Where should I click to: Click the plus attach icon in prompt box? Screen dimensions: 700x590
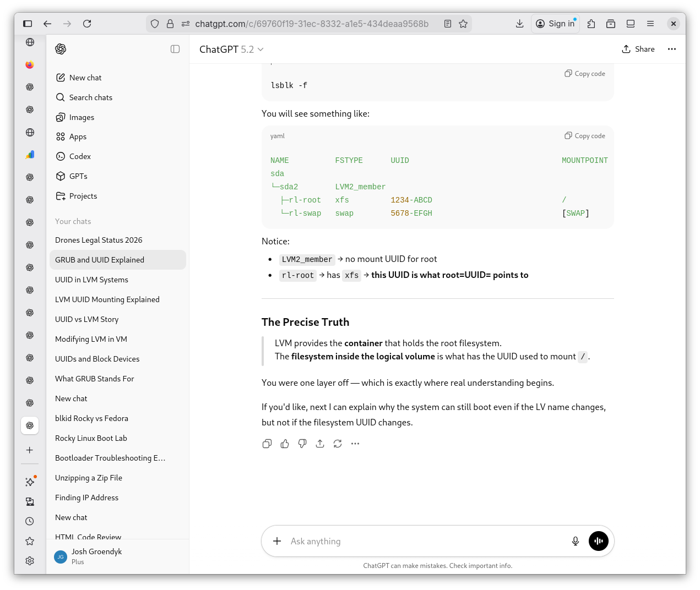(277, 541)
